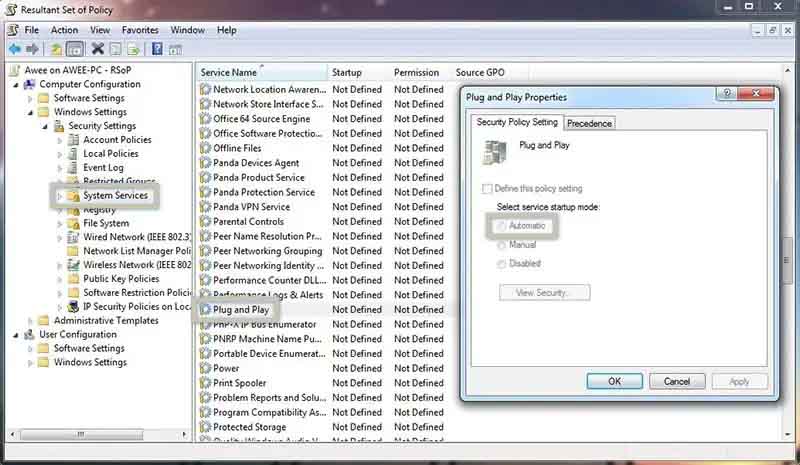Click the tree pane horizontal scrollbar thumb
The width and height of the screenshot is (800, 465).
tap(81, 435)
